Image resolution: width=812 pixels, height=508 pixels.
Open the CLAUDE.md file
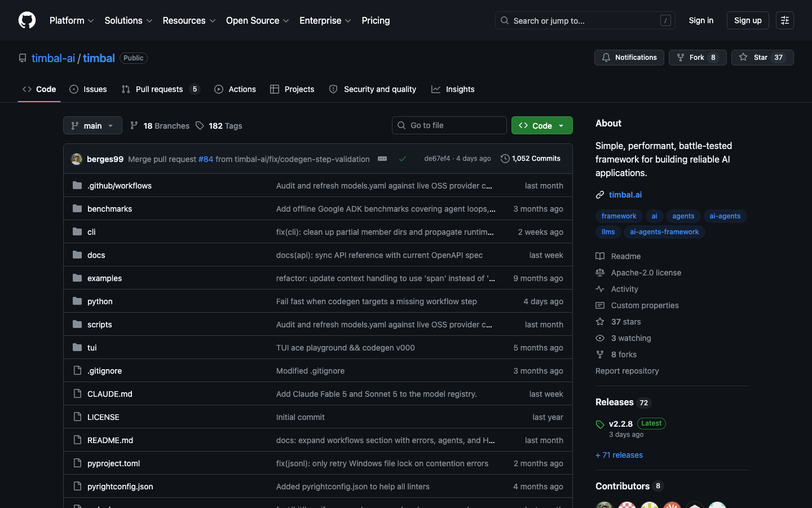110,394
